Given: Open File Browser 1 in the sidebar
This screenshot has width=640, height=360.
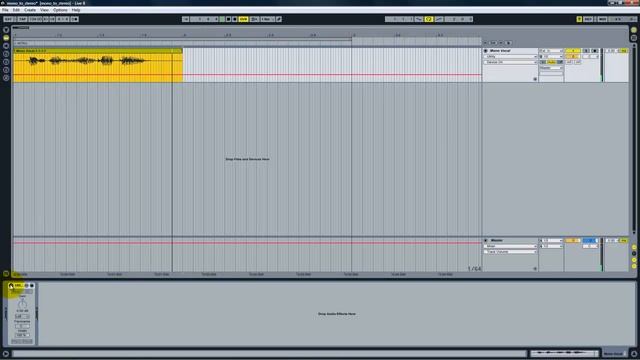Looking at the screenshot, I should pyautogui.click(x=6, y=53).
